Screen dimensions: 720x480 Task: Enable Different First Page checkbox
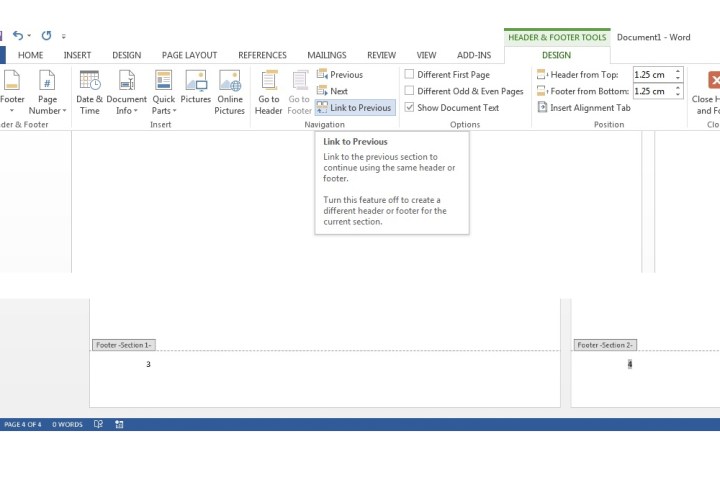409,74
